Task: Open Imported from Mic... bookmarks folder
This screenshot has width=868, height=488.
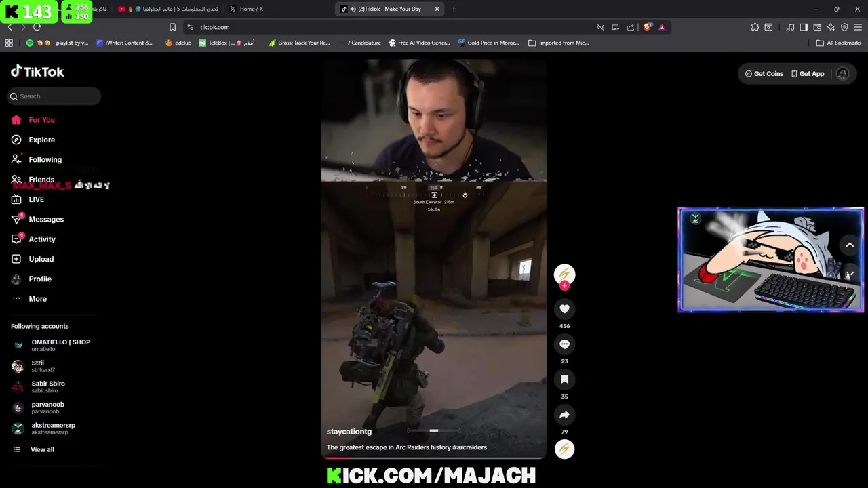Action: click(558, 43)
